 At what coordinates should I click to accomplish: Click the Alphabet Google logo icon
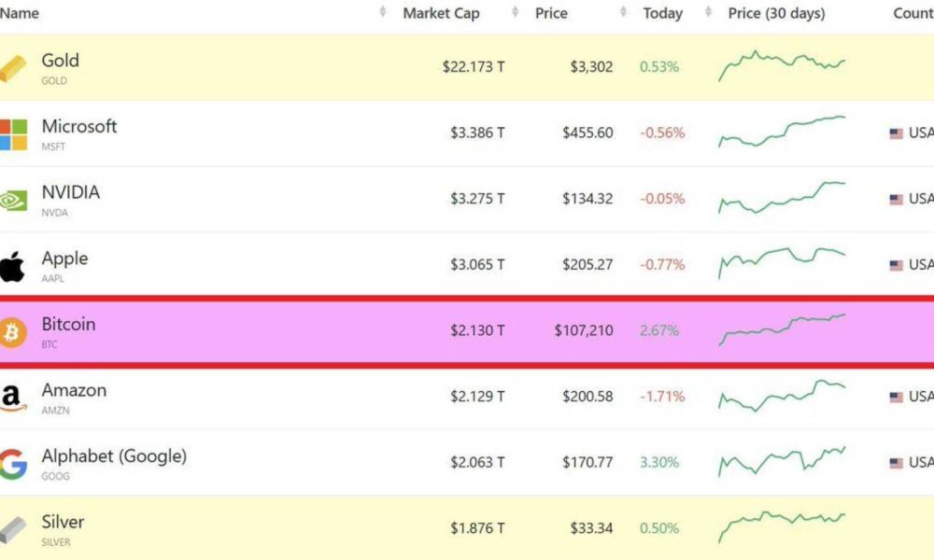[x=13, y=464]
